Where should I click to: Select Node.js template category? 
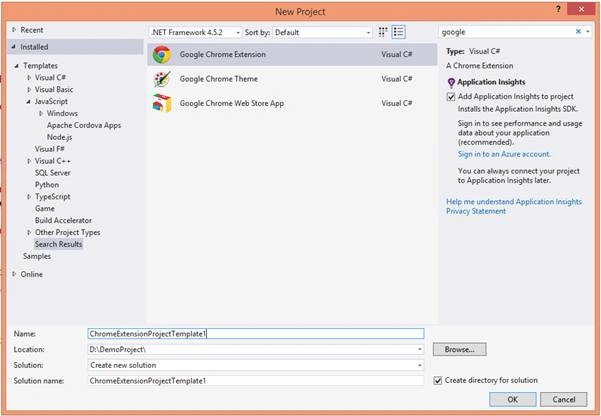coord(59,137)
